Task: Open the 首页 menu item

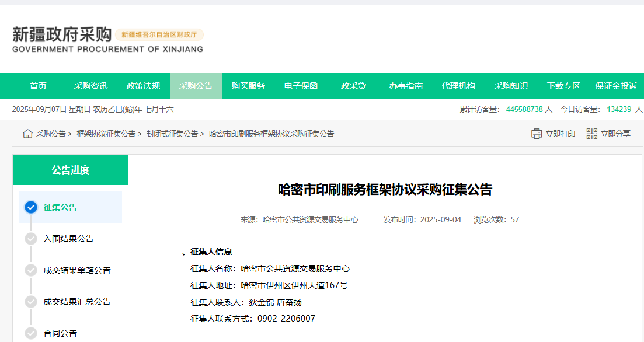Action: (x=37, y=86)
